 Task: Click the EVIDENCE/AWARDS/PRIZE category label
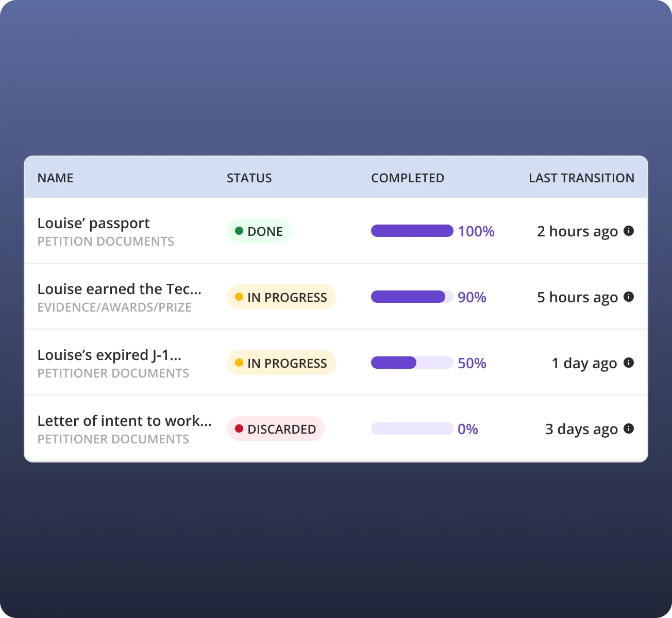(x=114, y=307)
